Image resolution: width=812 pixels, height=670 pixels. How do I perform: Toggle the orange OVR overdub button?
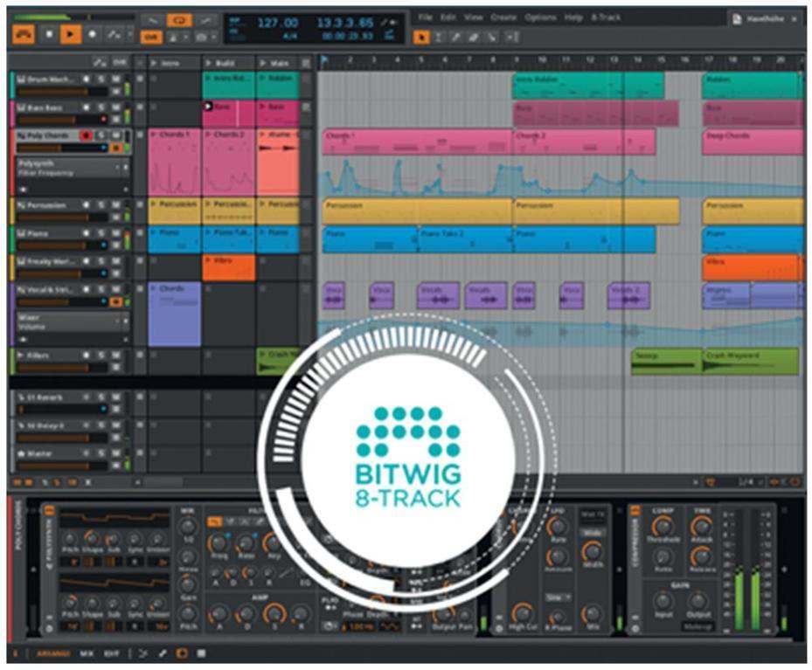tap(151, 38)
